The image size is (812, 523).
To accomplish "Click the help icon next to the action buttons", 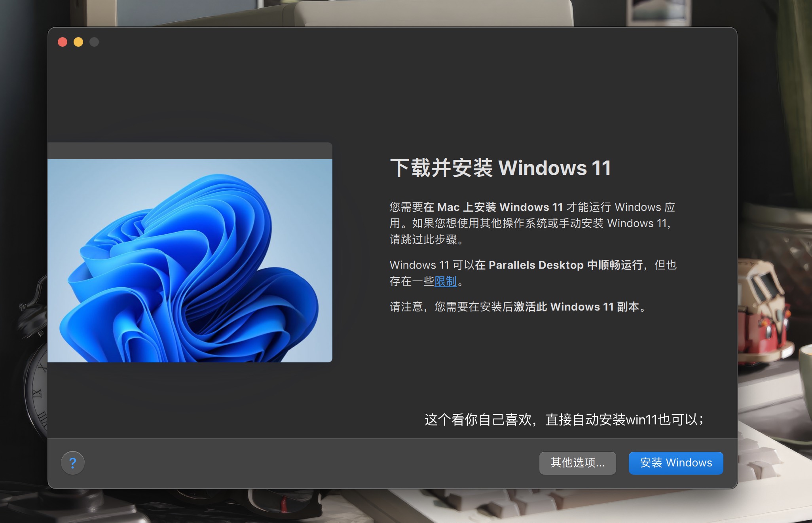I will [x=73, y=463].
